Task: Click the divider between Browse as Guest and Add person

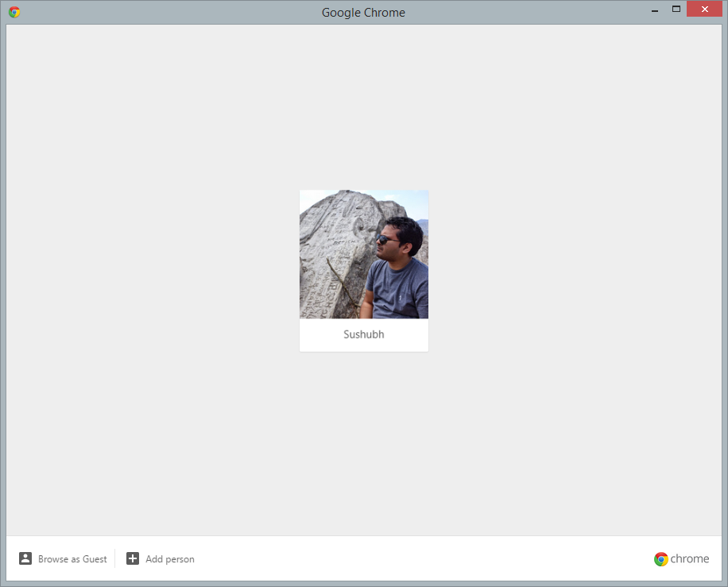Action: 115,558
